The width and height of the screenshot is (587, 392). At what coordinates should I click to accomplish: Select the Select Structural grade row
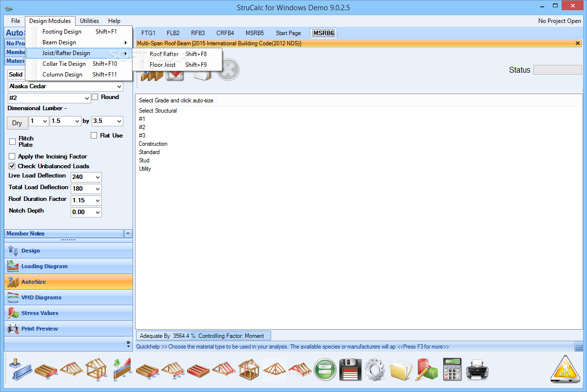click(x=158, y=111)
